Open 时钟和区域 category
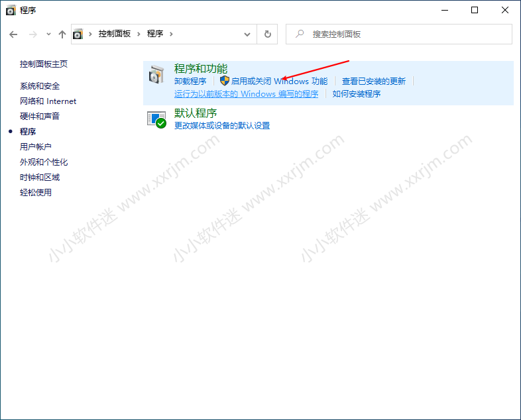The height and width of the screenshot is (420, 521). tap(40, 178)
